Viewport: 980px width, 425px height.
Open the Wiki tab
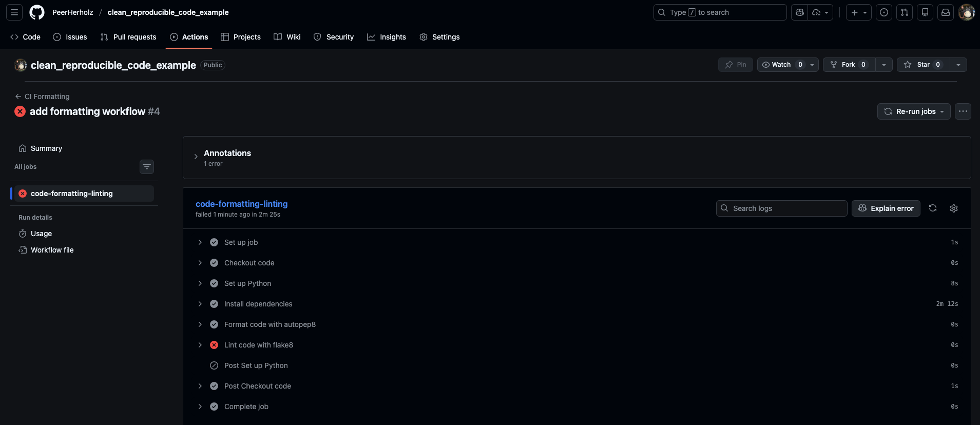point(287,37)
